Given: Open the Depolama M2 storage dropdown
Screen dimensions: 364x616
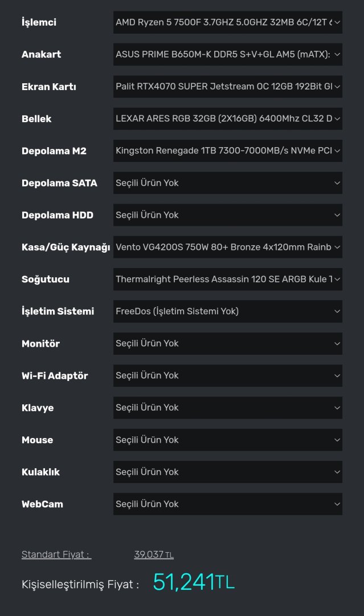Looking at the screenshot, I should click(228, 151).
